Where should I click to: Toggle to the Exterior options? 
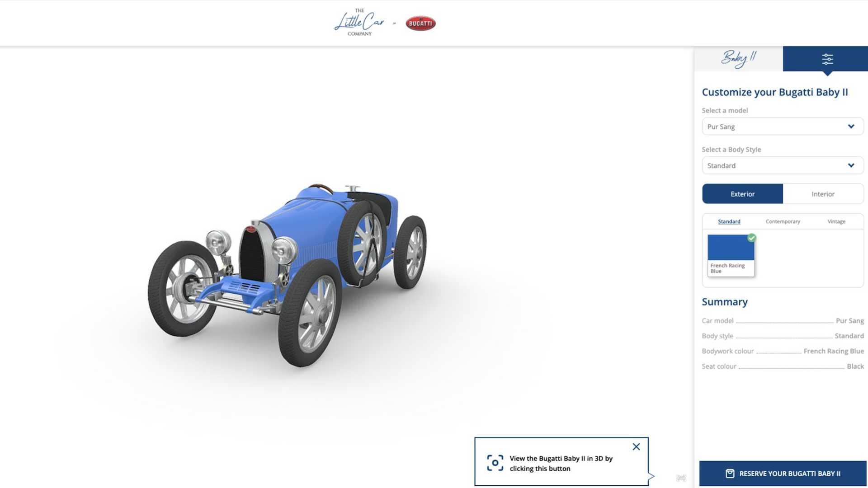coord(742,194)
